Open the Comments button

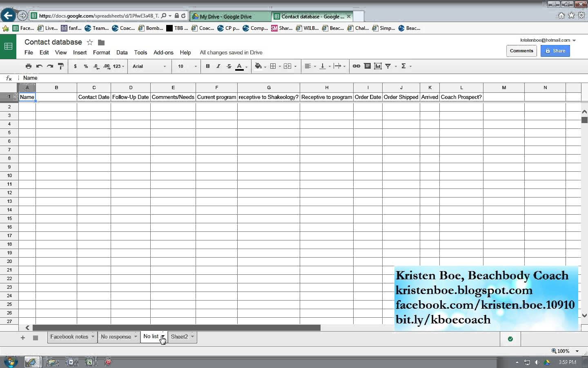coord(521,51)
